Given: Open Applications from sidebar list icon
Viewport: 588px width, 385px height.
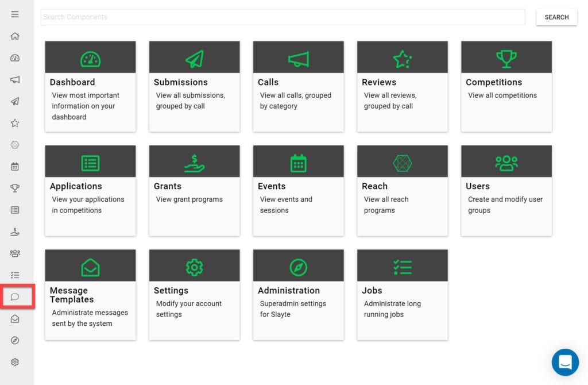Looking at the screenshot, I should tap(15, 210).
